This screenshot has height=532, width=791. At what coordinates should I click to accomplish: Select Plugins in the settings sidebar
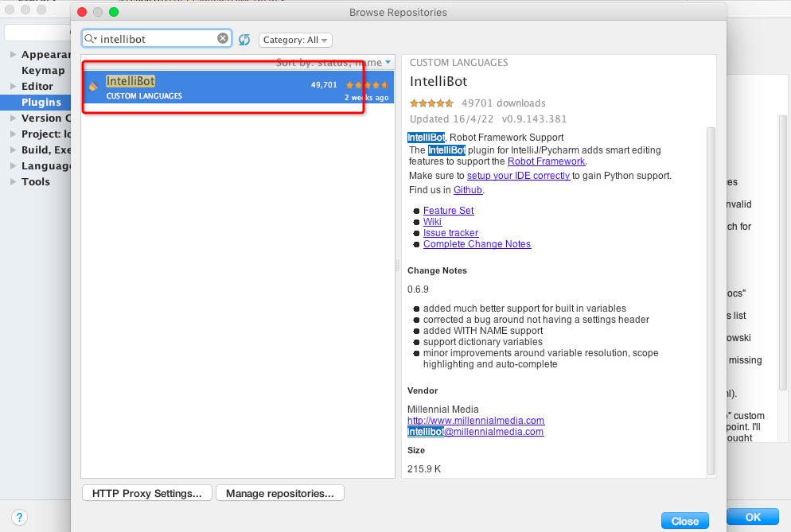coord(41,102)
